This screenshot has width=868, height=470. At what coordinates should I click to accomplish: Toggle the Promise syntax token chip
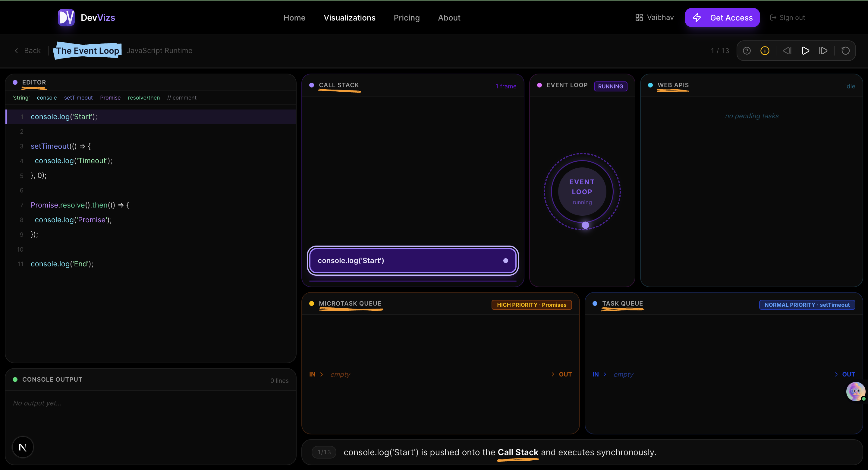pyautogui.click(x=110, y=98)
